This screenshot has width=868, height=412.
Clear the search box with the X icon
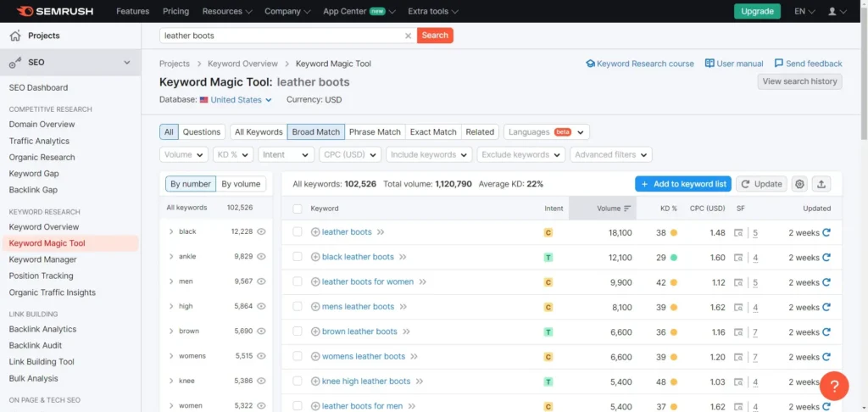(x=408, y=36)
